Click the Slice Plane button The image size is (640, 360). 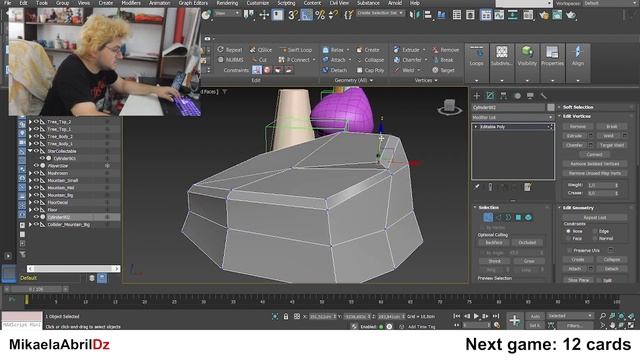(578, 280)
